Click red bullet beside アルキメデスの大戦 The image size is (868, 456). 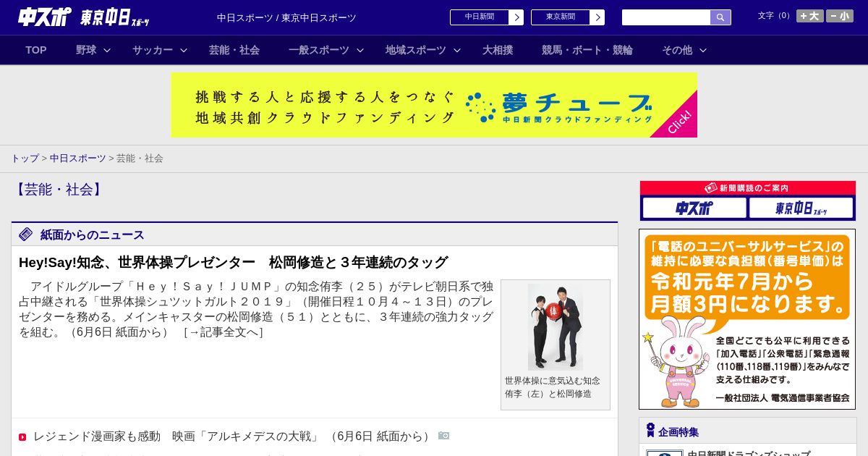[22, 437]
